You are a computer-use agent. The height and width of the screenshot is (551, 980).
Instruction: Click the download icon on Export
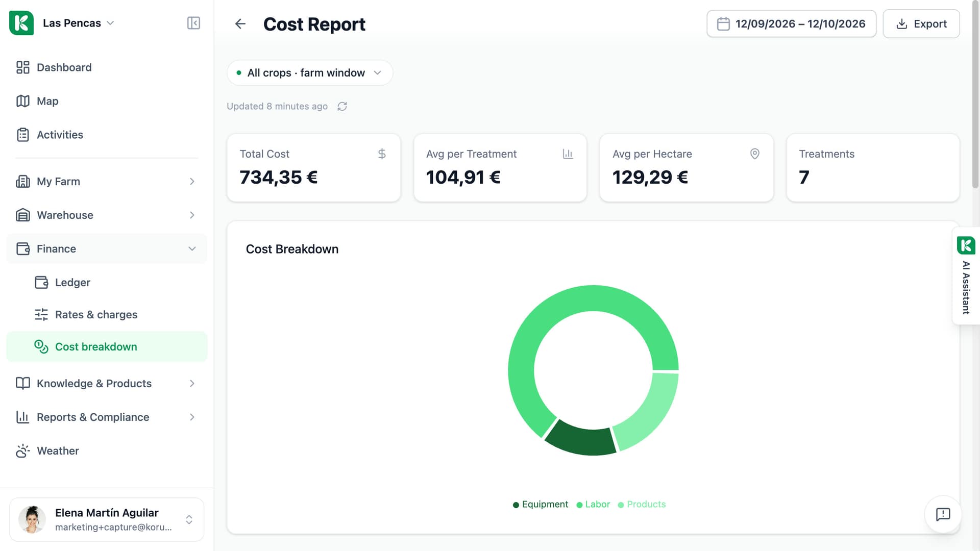902,24
